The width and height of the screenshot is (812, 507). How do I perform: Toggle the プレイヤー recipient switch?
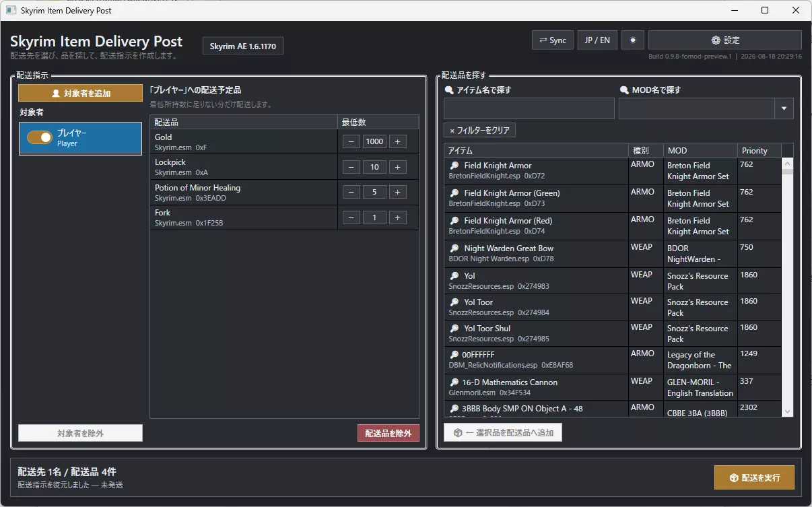(40, 137)
